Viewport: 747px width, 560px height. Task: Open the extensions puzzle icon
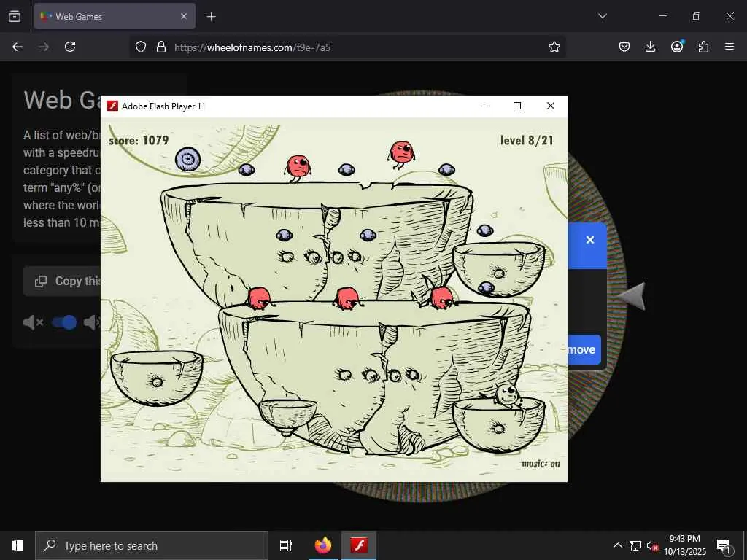tap(703, 47)
